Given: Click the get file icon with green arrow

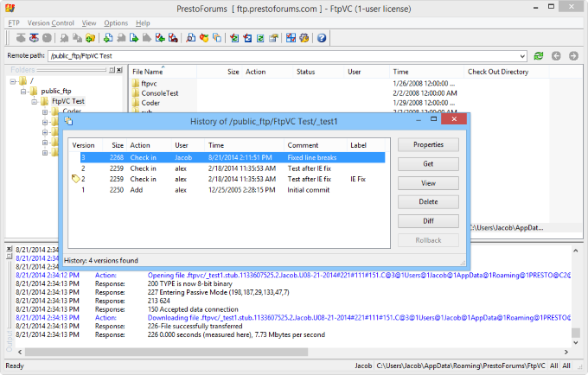Looking at the screenshot, I should 134,38.
